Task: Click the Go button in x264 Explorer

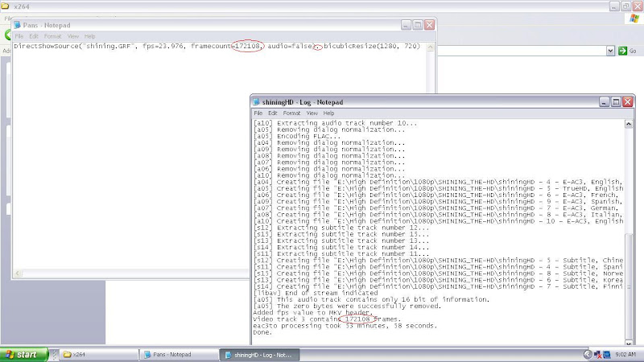Action: point(628,51)
